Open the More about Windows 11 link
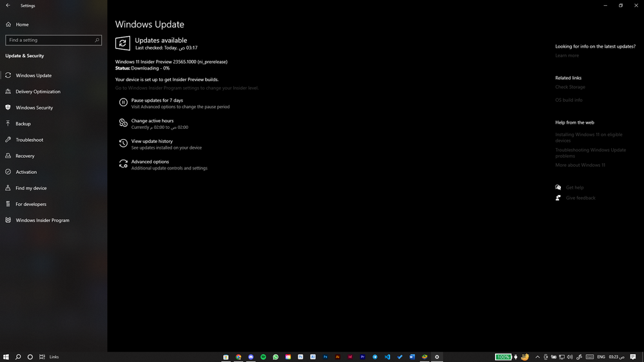The image size is (644, 362). (x=580, y=165)
